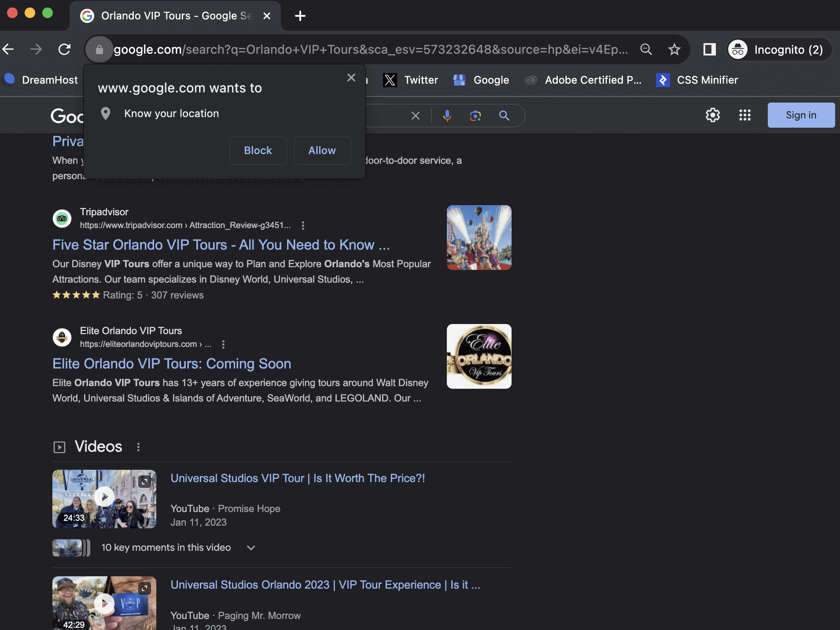The height and width of the screenshot is (630, 840).
Task: Open Google apps grid menu
Action: [744, 115]
